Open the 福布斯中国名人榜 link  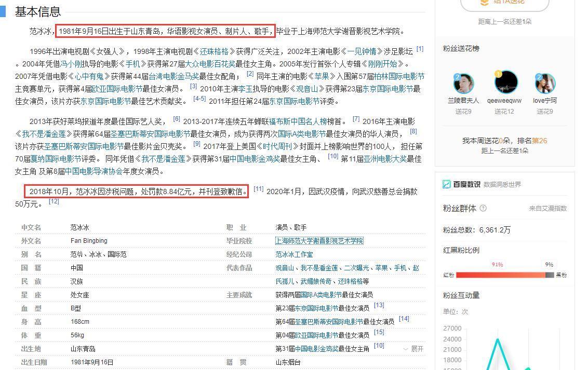298,121
